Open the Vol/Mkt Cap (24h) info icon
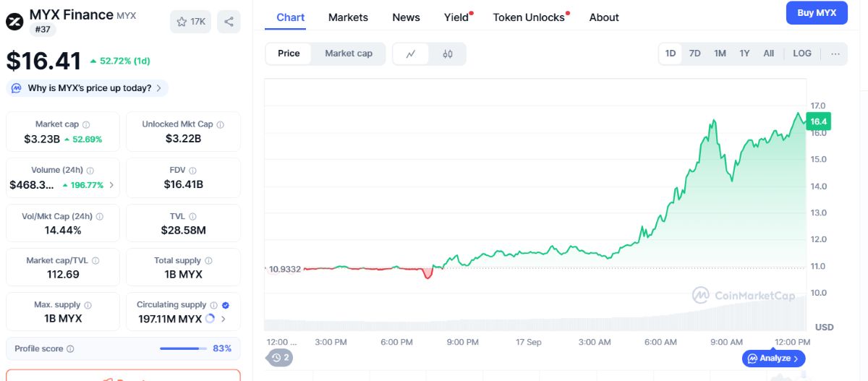This screenshot has width=868, height=381. coord(99,216)
